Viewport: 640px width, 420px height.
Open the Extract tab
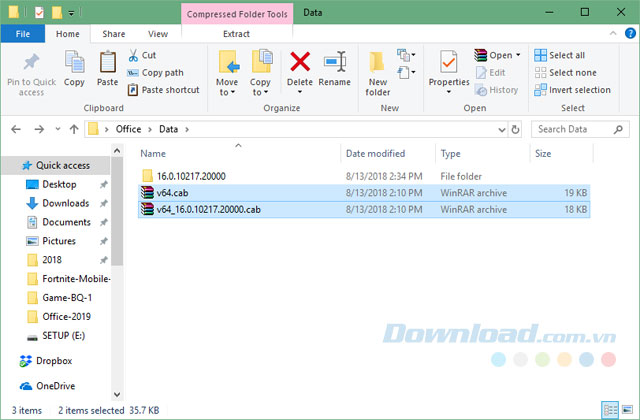click(236, 34)
